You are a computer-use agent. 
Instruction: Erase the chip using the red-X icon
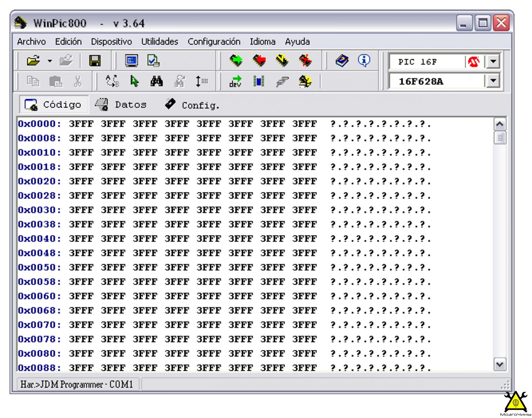click(x=305, y=61)
